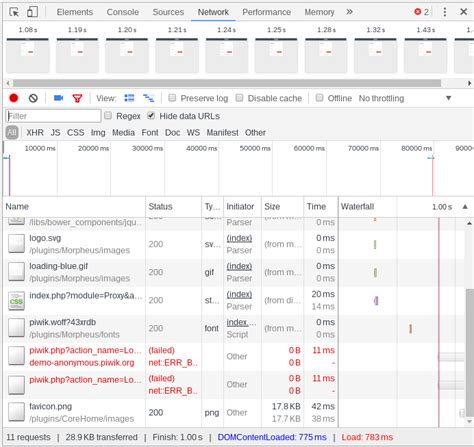Enable the Disable cache checkbox
Screen dimensions: 474x447
[x=239, y=98]
